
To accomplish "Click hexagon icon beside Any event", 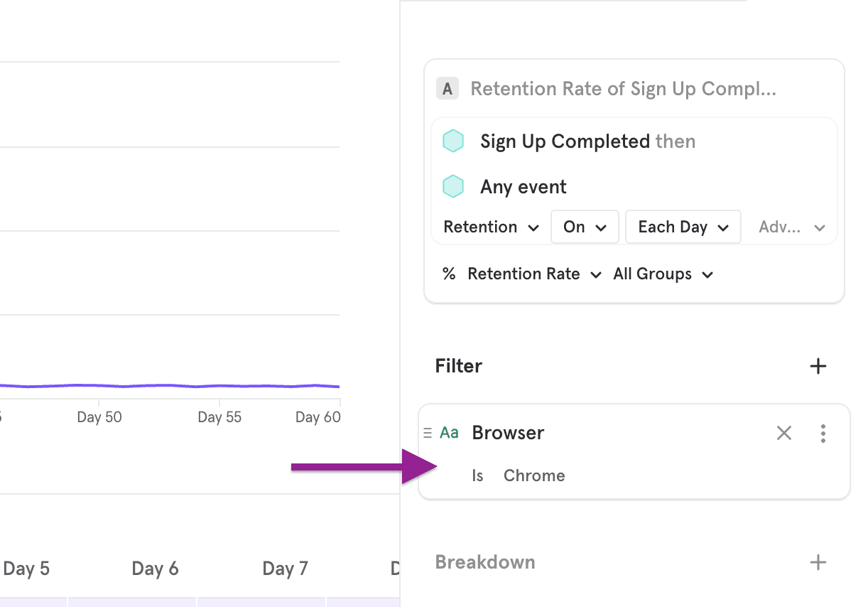I will click(453, 187).
